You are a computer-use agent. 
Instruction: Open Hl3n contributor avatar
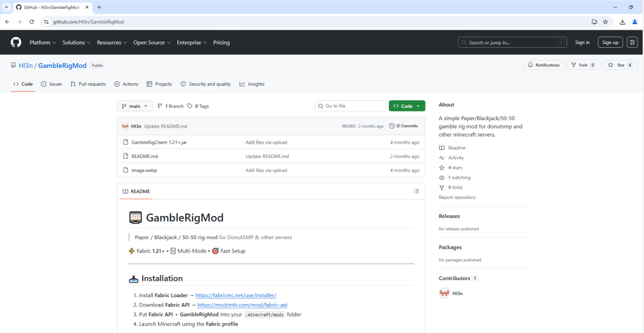click(x=444, y=293)
